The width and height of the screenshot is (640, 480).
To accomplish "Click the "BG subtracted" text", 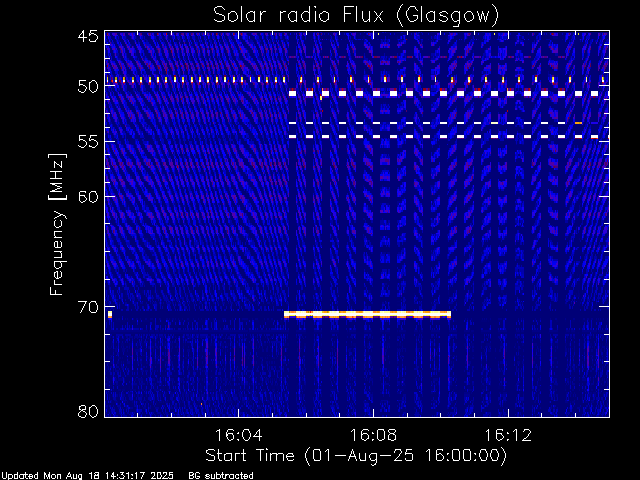I will click(221, 476).
